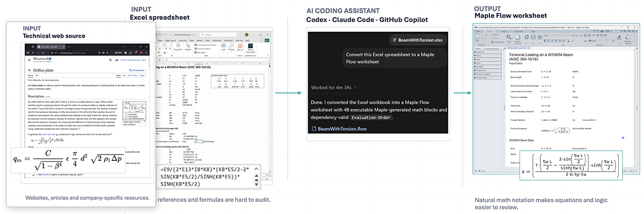
Task: Click the BeamWithTorsion.xlsx attachment chip
Action: point(418,40)
